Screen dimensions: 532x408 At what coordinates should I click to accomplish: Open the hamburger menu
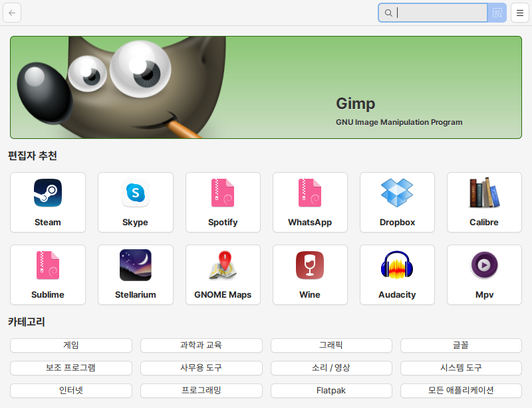520,13
